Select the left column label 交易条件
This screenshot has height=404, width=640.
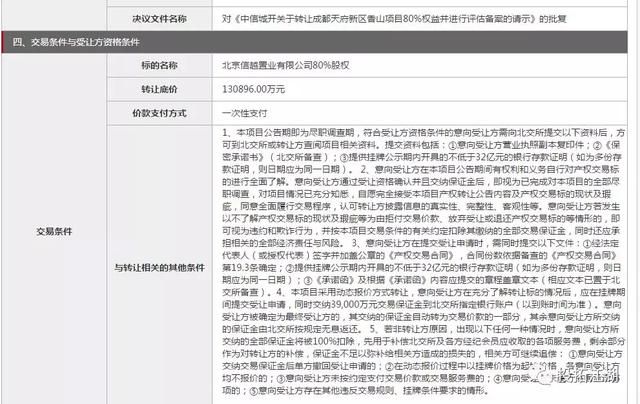(x=54, y=231)
